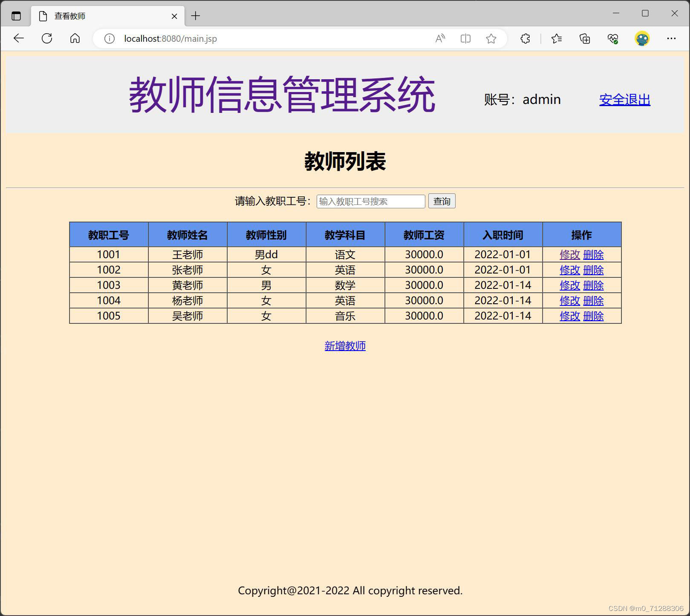Screen dimensions: 690x616
Task: Open the Settings and more menu
Action: pyautogui.click(x=671, y=38)
